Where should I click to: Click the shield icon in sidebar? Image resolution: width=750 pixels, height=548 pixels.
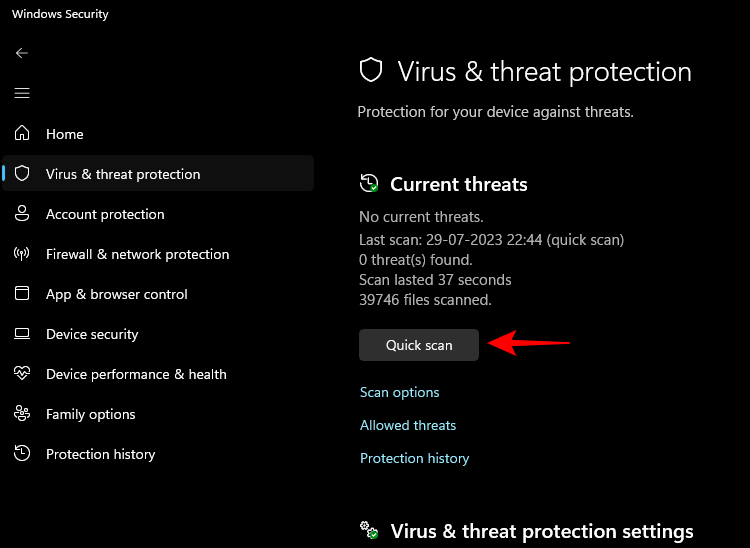point(22,174)
